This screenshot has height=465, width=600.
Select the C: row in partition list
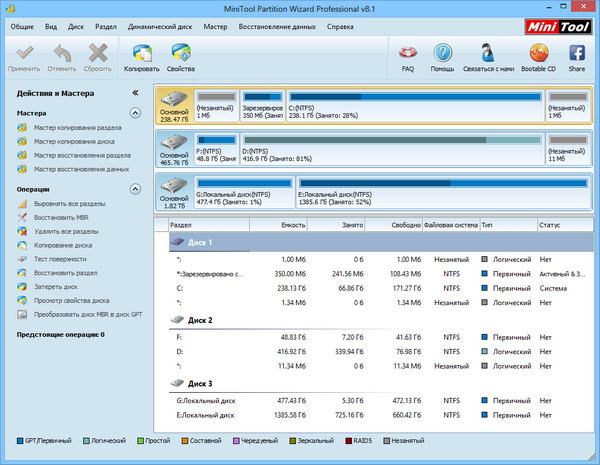click(x=381, y=288)
